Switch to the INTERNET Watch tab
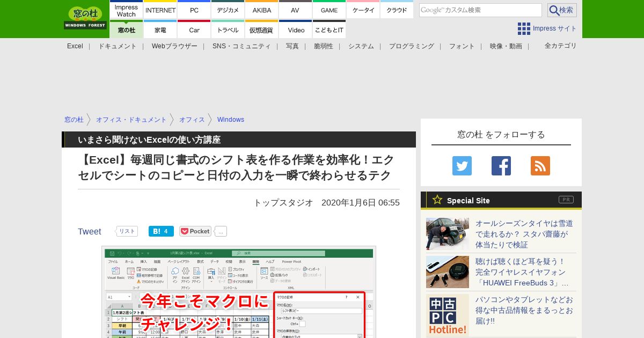 pyautogui.click(x=160, y=10)
